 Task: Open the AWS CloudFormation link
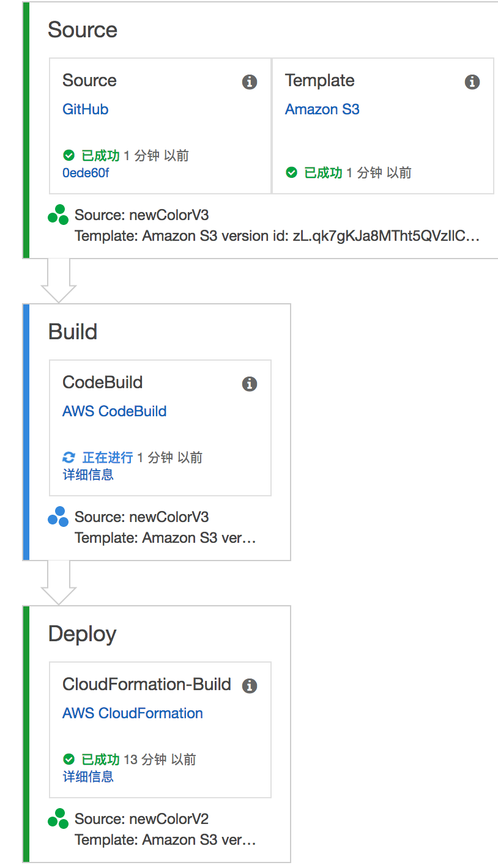[x=133, y=713]
